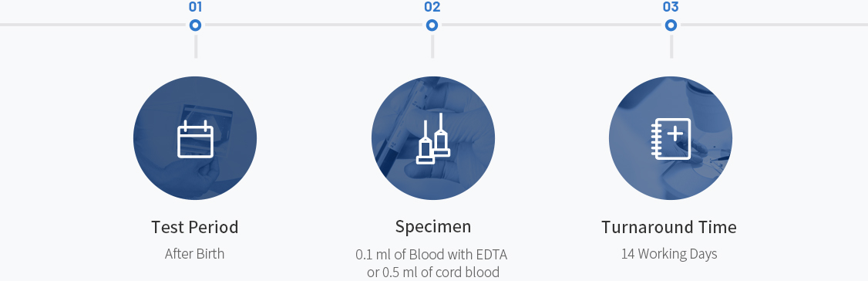Open the notebook-plus Turnaround Time icon
Image resolution: width=868 pixels, height=281 pixels.
(671, 138)
